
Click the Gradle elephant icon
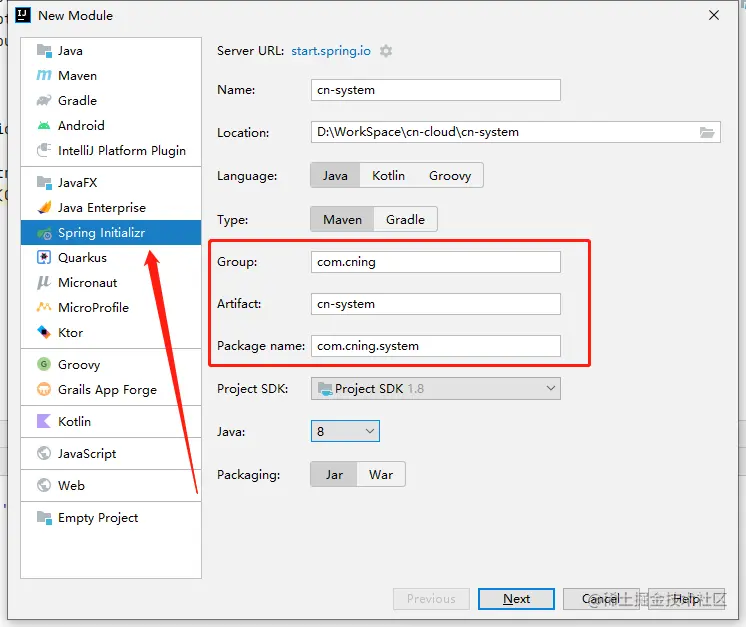(x=44, y=100)
